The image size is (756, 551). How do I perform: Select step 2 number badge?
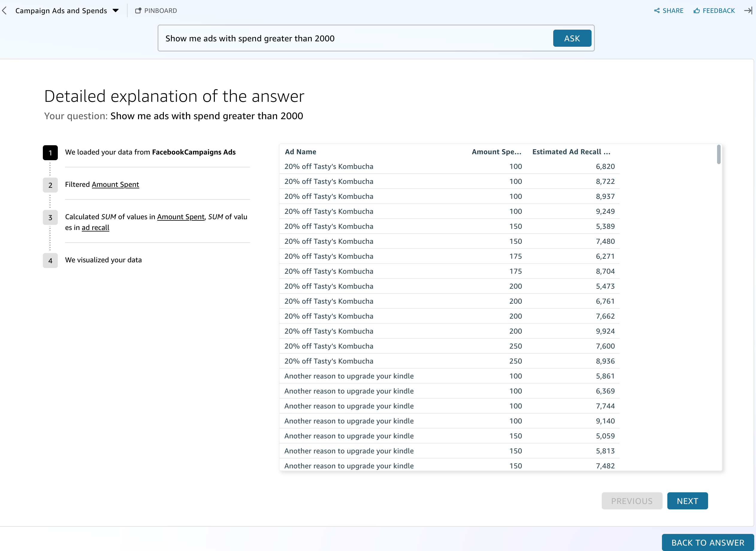pos(50,185)
